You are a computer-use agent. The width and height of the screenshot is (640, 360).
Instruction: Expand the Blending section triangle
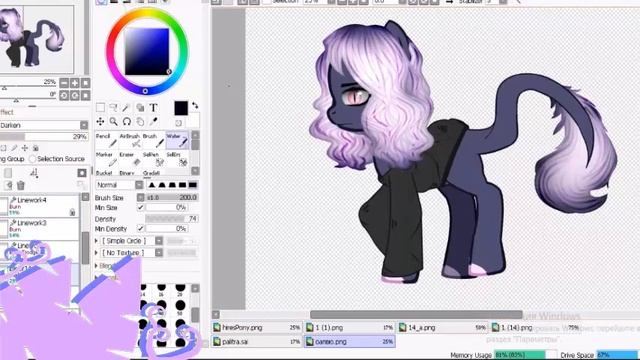click(x=97, y=266)
